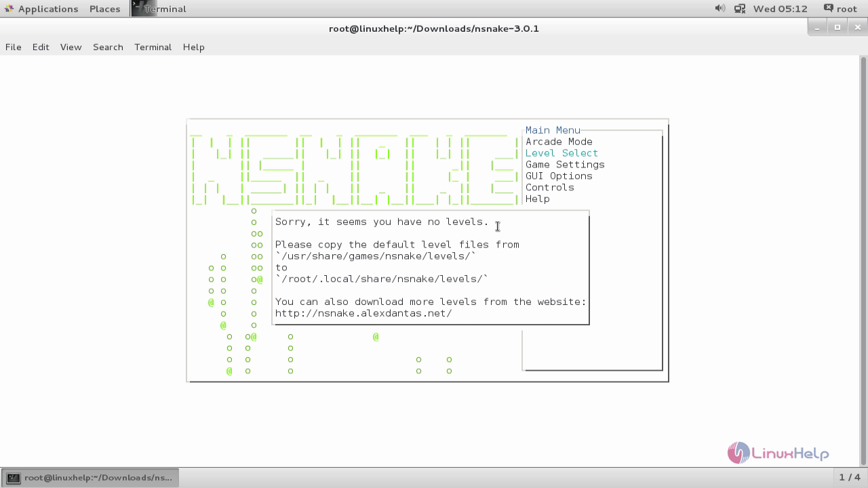
Task: Open the Edit menu
Action: (x=41, y=47)
